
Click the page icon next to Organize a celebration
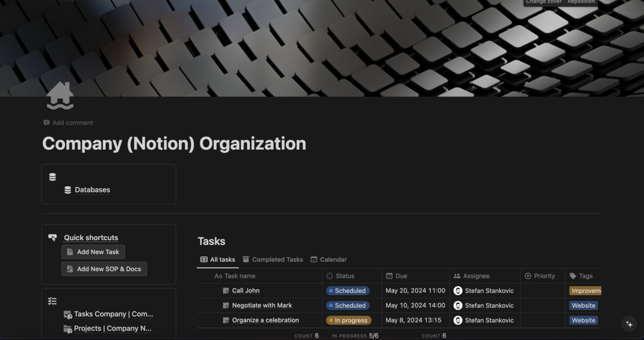226,320
